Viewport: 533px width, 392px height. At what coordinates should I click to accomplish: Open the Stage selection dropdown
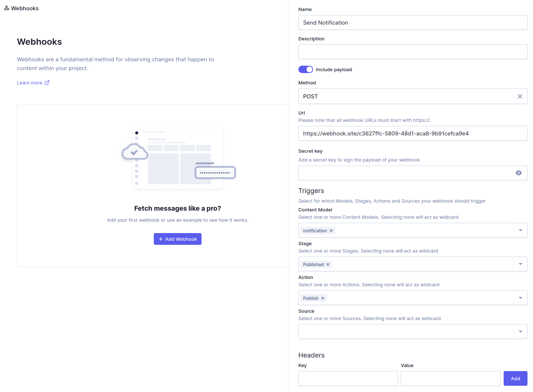tap(520, 264)
